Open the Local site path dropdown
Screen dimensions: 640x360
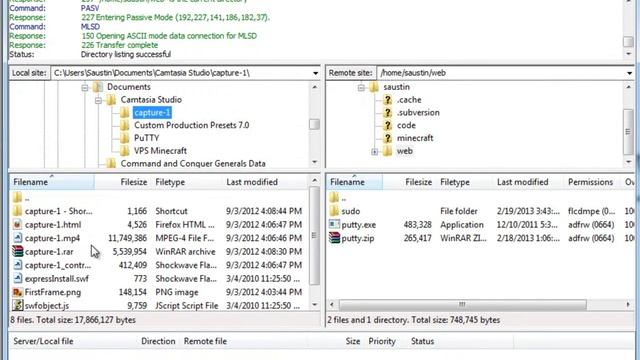pyautogui.click(x=315, y=73)
